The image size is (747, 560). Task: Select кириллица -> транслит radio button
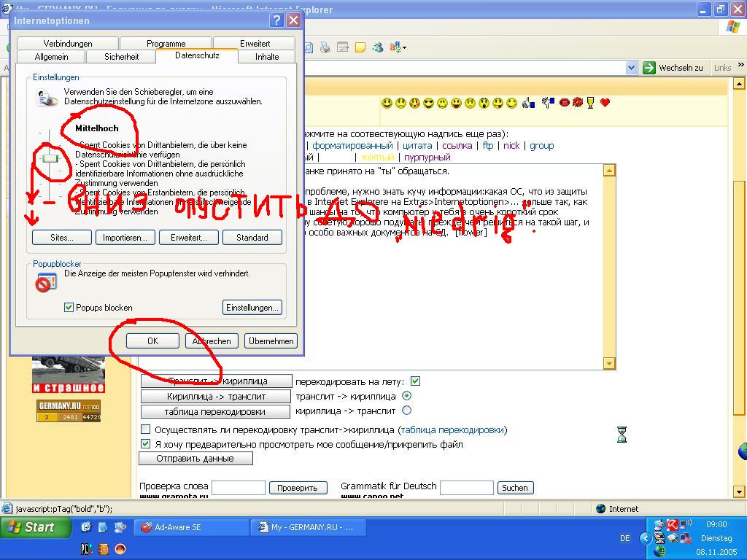[x=407, y=411]
